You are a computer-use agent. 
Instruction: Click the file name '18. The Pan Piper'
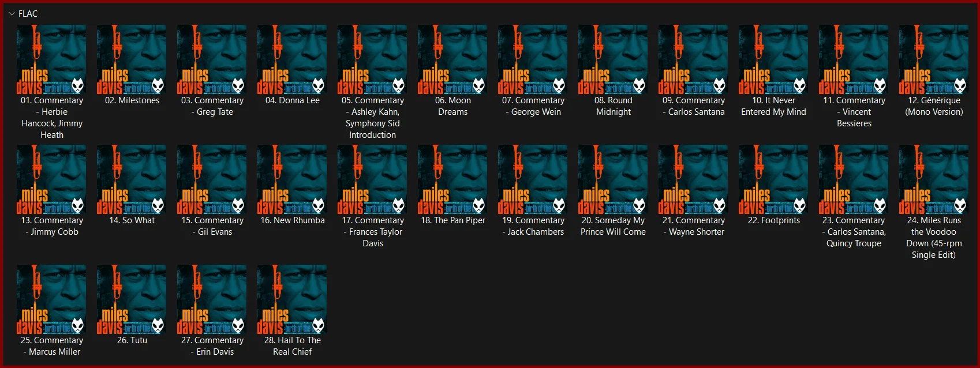tap(453, 220)
